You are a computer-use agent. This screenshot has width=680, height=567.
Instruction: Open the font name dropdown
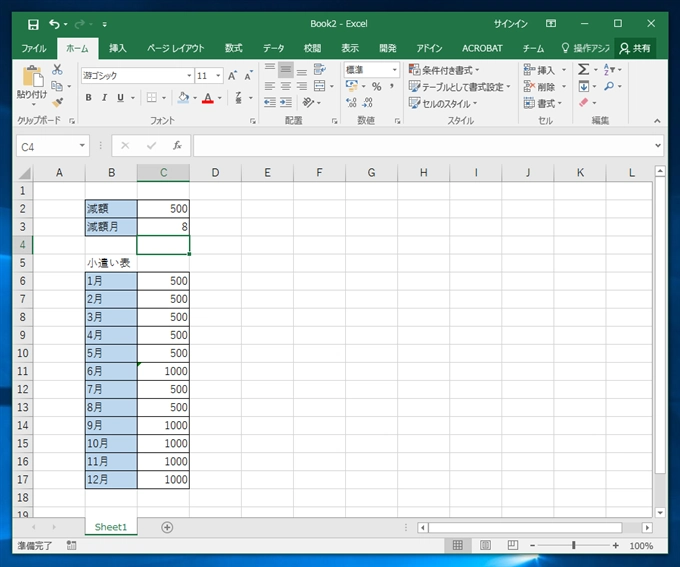pyautogui.click(x=189, y=76)
